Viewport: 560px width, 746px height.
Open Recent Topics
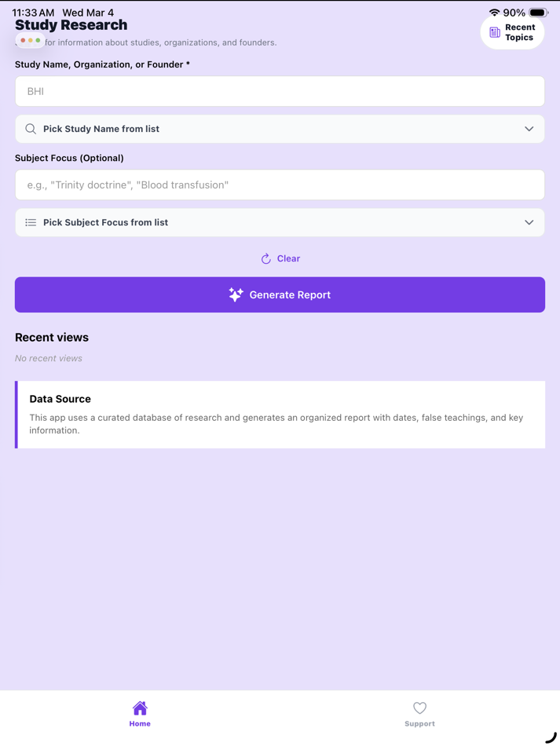coord(512,32)
